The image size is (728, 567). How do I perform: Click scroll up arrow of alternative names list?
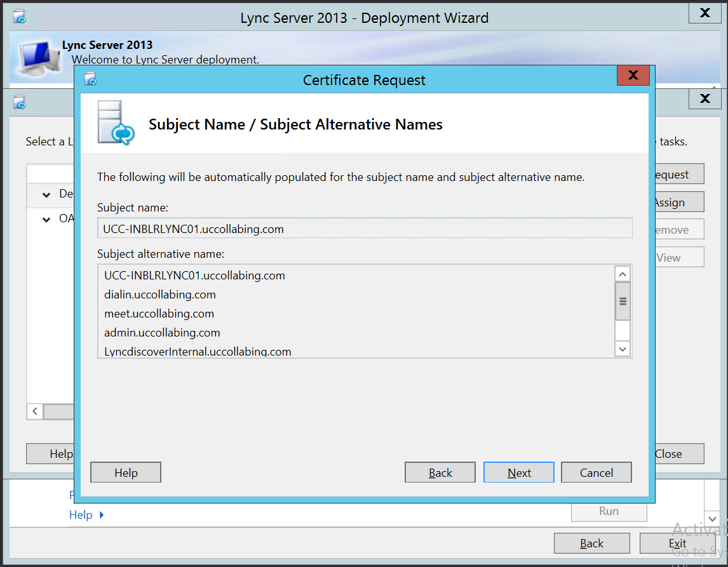coord(623,274)
